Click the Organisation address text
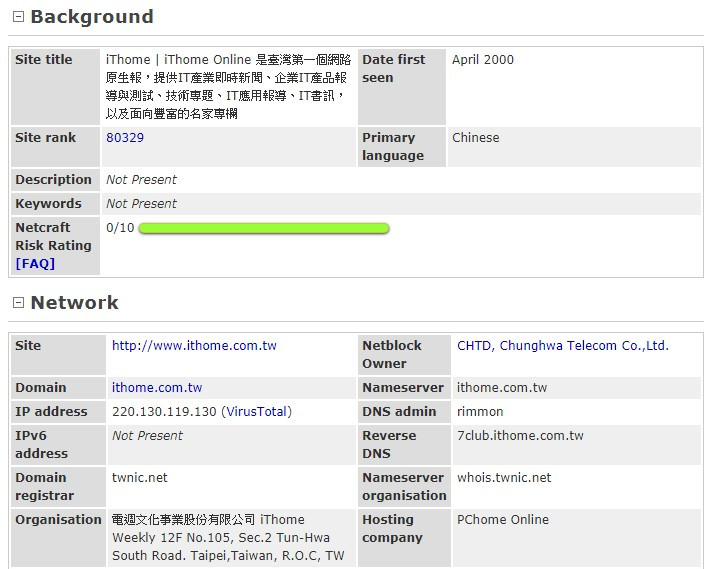The width and height of the screenshot is (704, 569). click(x=228, y=538)
